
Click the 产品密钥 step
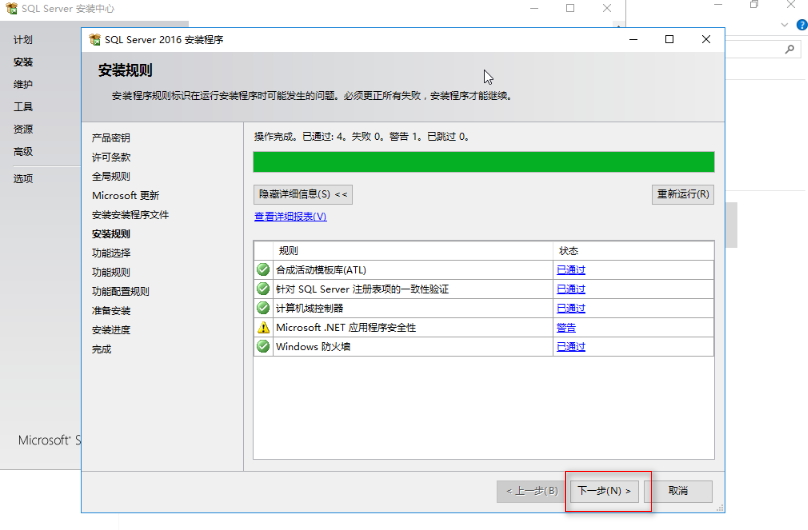click(111, 138)
